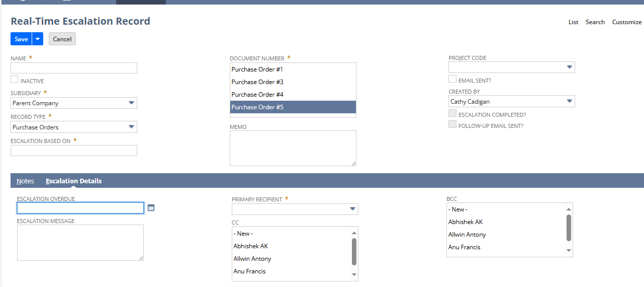Expand the Project Code dropdown

(x=569, y=67)
